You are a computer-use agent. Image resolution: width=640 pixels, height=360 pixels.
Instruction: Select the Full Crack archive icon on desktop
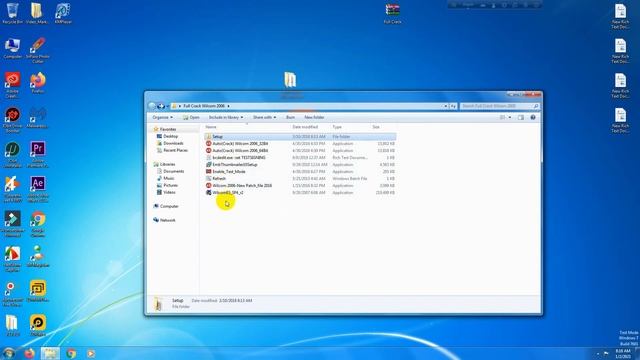point(392,13)
